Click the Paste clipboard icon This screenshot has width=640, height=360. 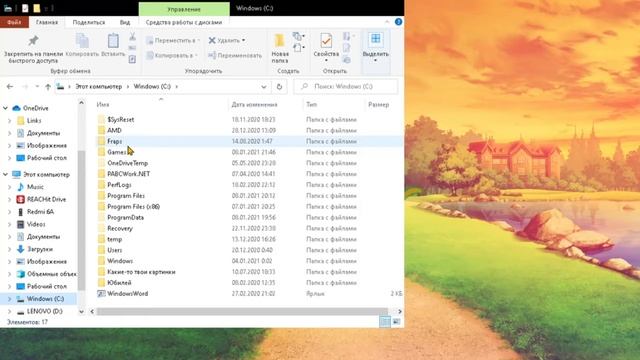(113, 41)
